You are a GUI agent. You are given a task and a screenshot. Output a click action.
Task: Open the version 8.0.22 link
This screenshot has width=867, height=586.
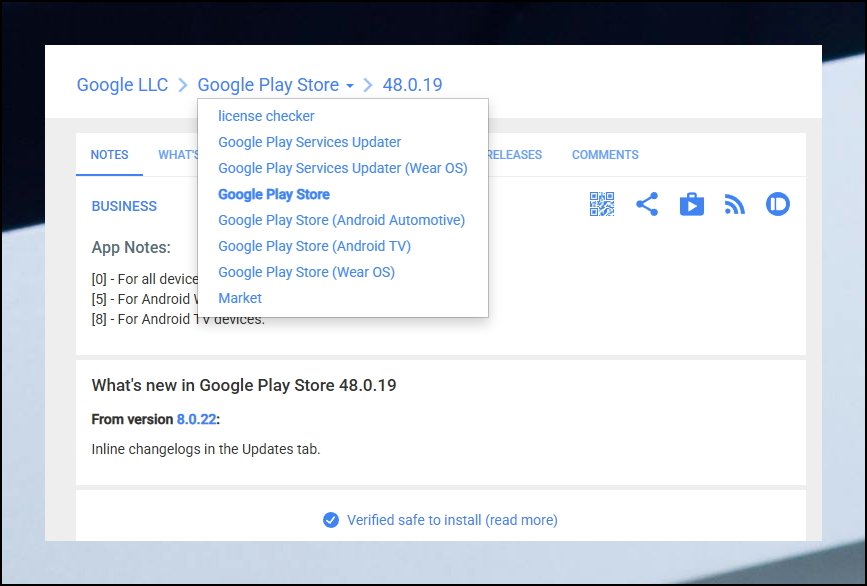pos(196,419)
